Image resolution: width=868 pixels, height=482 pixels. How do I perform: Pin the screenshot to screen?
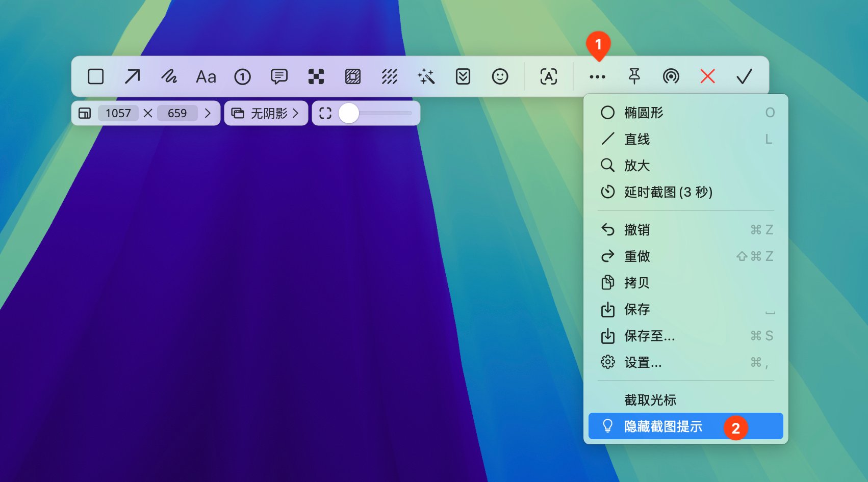634,76
